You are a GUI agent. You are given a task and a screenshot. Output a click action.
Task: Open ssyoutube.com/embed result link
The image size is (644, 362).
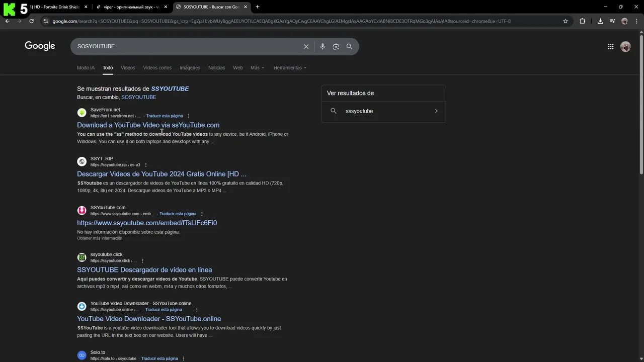(x=147, y=223)
